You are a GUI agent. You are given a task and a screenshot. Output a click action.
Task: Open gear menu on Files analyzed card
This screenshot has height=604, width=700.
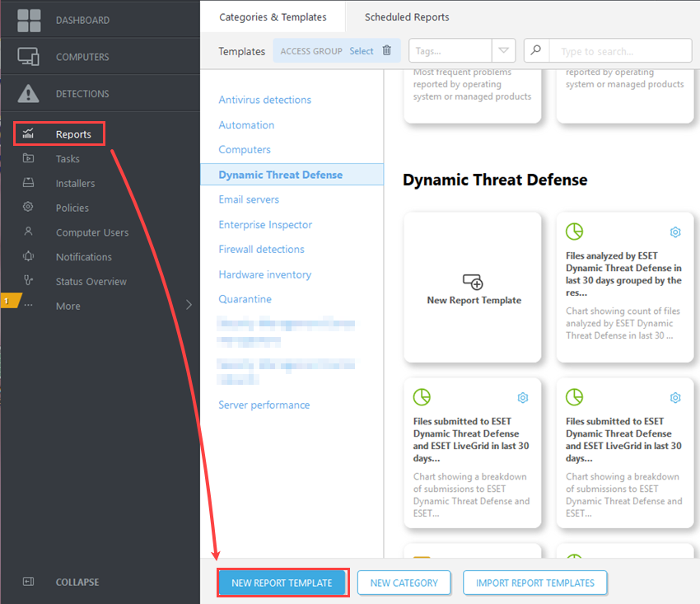[x=675, y=232]
